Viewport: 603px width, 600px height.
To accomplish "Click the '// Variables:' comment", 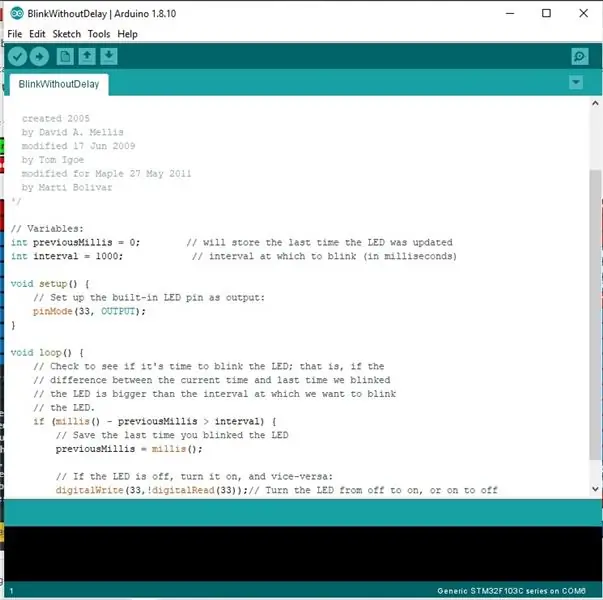I will click(x=47, y=228).
